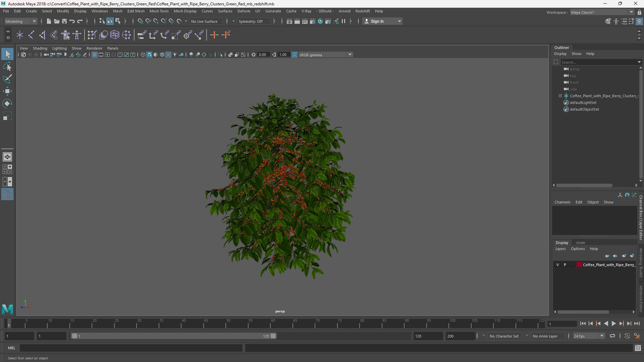The width and height of the screenshot is (644, 362).
Task: Toggle the auto keyframe button
Action: [627, 336]
